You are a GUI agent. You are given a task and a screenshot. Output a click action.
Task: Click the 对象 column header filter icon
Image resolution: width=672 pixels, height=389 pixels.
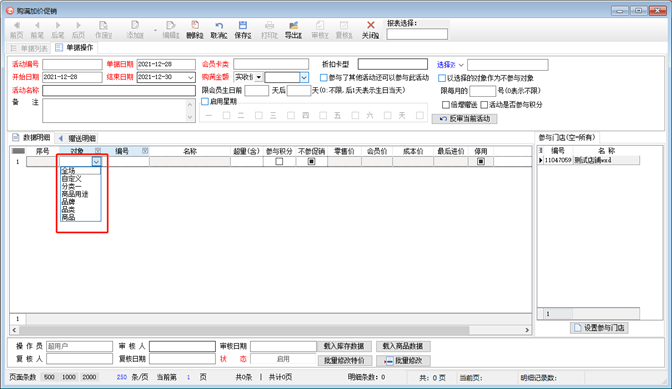point(98,151)
